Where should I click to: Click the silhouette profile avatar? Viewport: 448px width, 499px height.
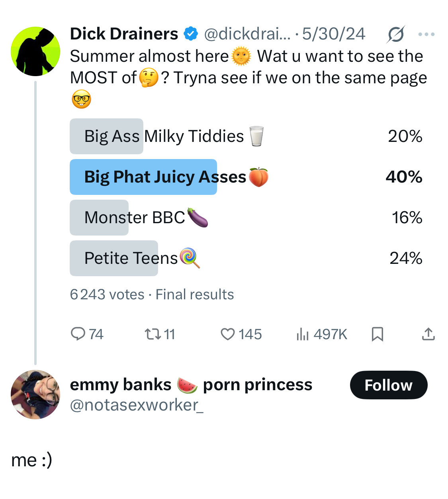point(35,51)
